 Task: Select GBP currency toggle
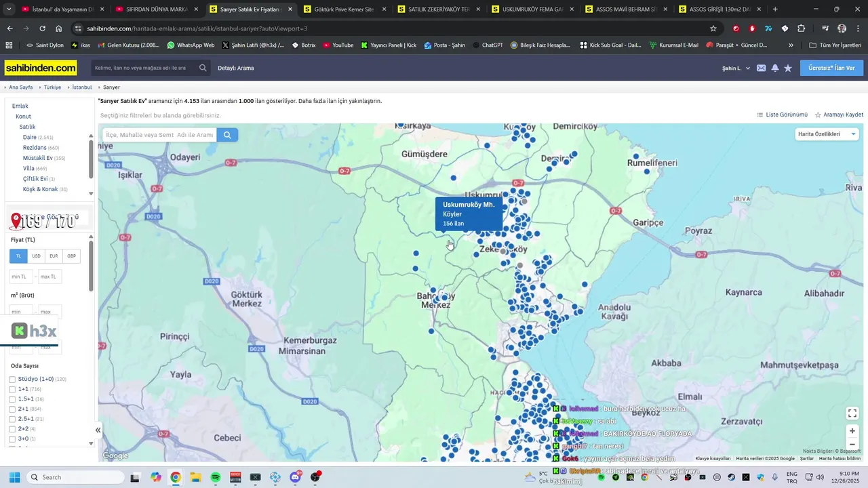pyautogui.click(x=71, y=256)
